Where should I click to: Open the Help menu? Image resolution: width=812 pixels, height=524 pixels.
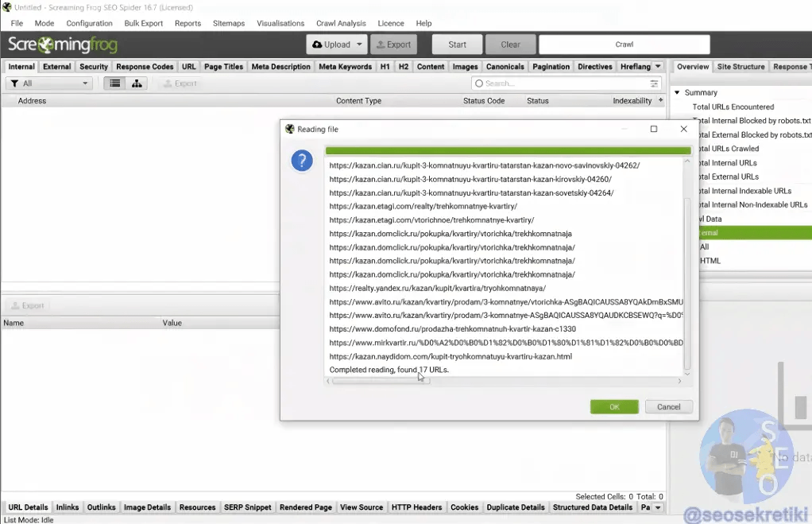pos(423,23)
